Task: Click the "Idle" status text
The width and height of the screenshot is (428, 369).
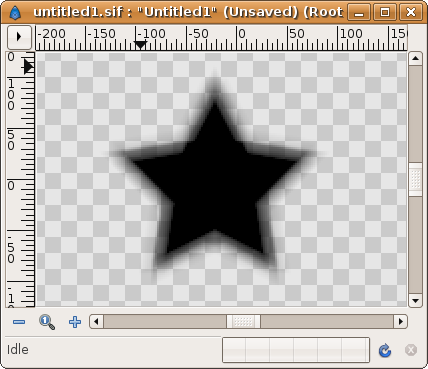Action: tap(18, 350)
